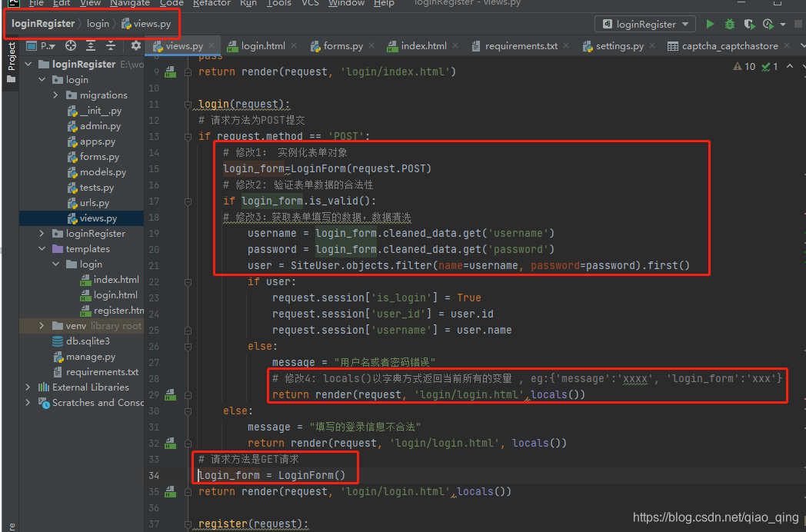Expand Scratches and Consoles node

tap(28, 403)
